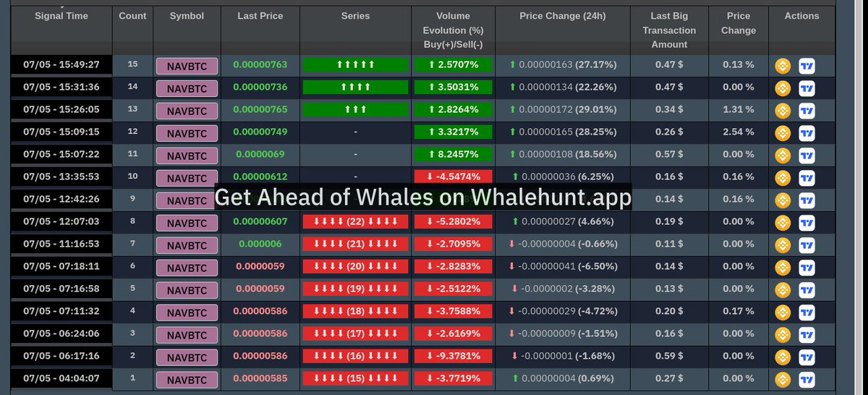Click Binance icon in the 15:31:36 row

coord(783,88)
